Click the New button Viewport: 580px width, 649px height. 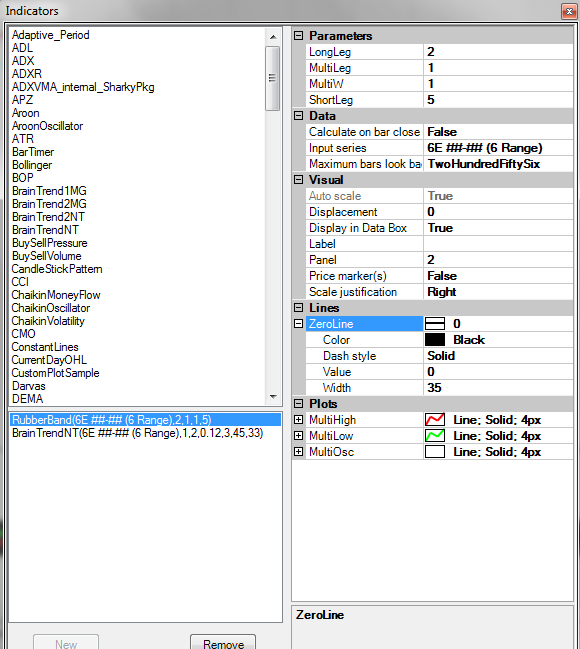click(66, 642)
